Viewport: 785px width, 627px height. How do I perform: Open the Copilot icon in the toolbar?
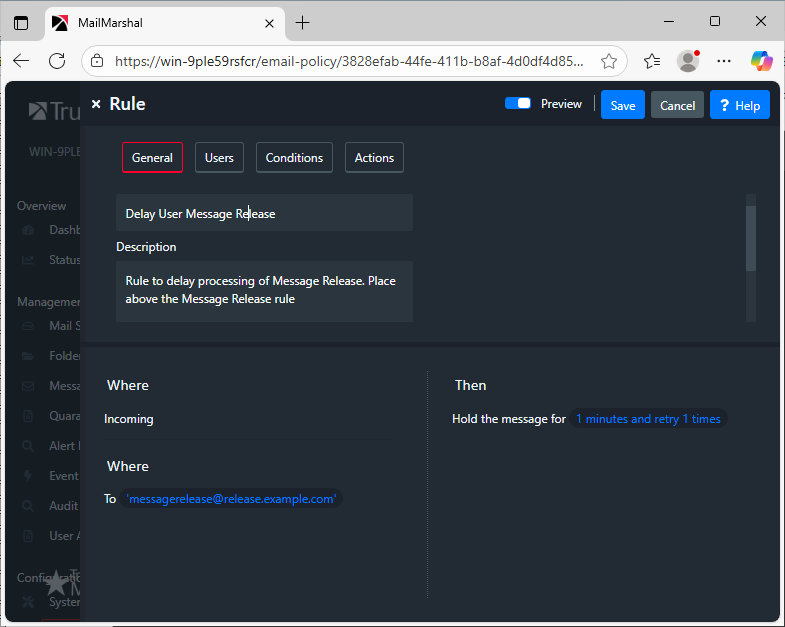[x=762, y=61]
